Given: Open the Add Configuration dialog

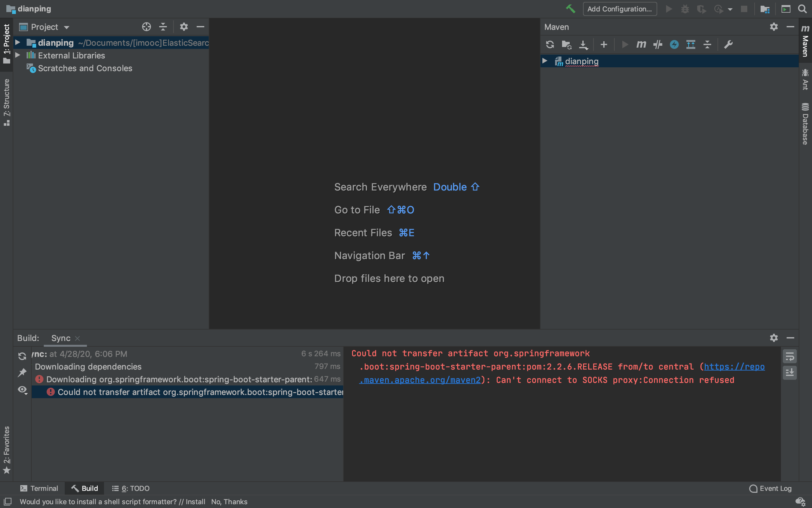Looking at the screenshot, I should click(620, 9).
